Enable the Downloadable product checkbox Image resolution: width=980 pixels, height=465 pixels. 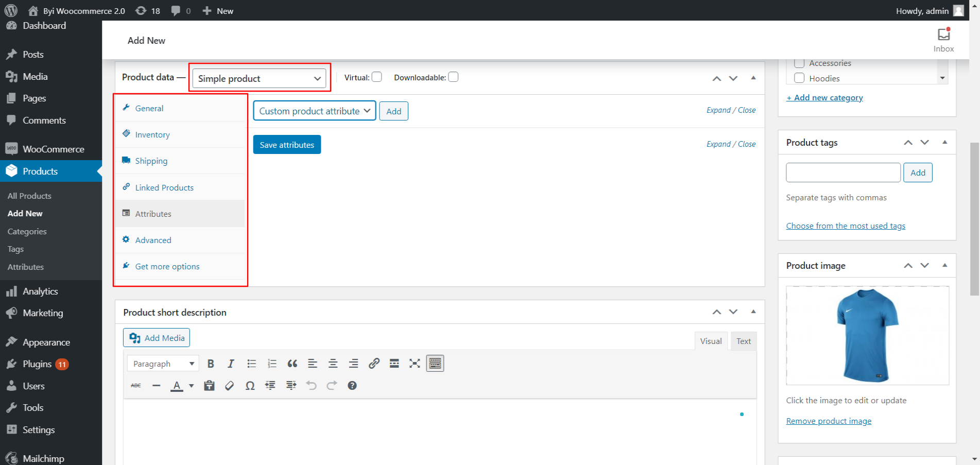[453, 76]
